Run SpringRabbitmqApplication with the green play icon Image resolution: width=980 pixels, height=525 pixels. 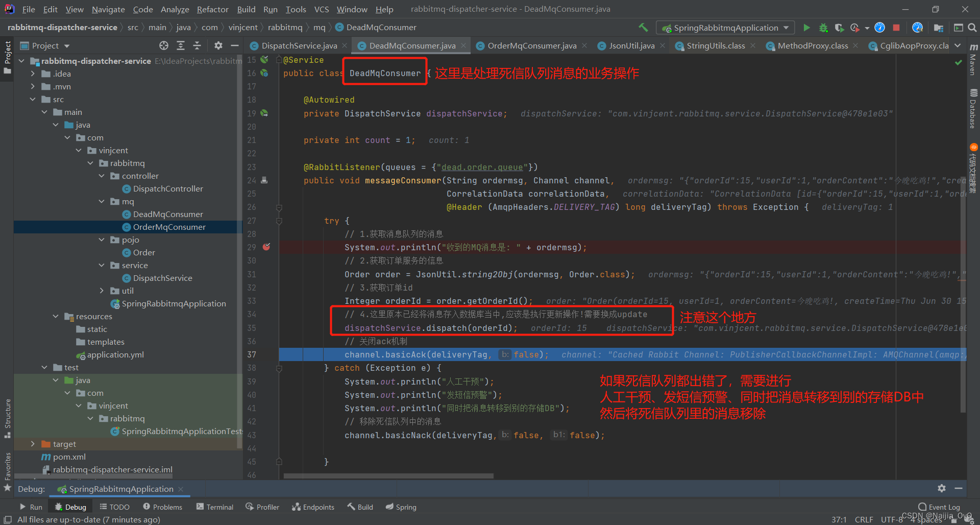(806, 28)
